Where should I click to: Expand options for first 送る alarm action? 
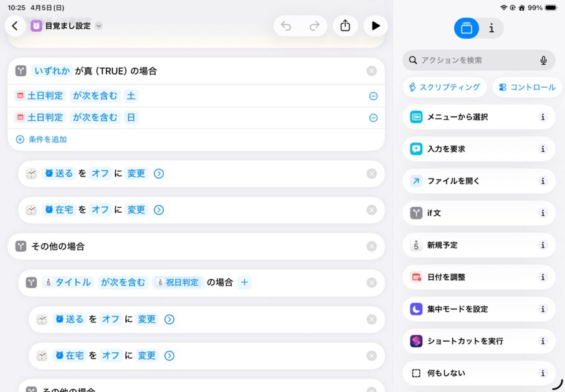coord(159,174)
